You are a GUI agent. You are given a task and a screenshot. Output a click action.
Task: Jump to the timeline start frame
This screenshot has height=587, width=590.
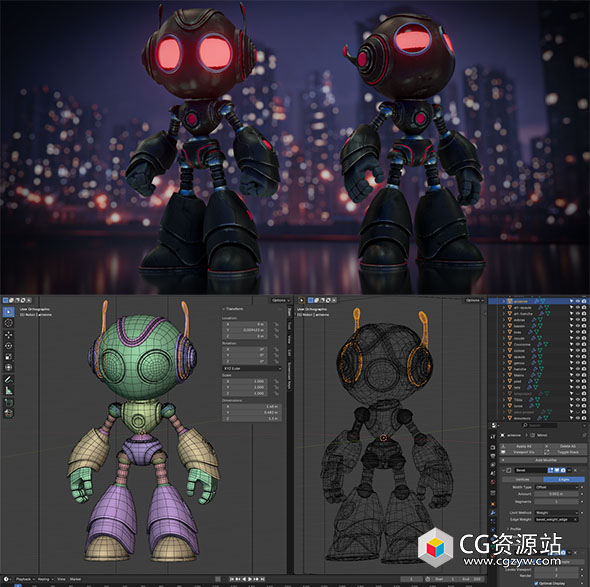[232, 579]
